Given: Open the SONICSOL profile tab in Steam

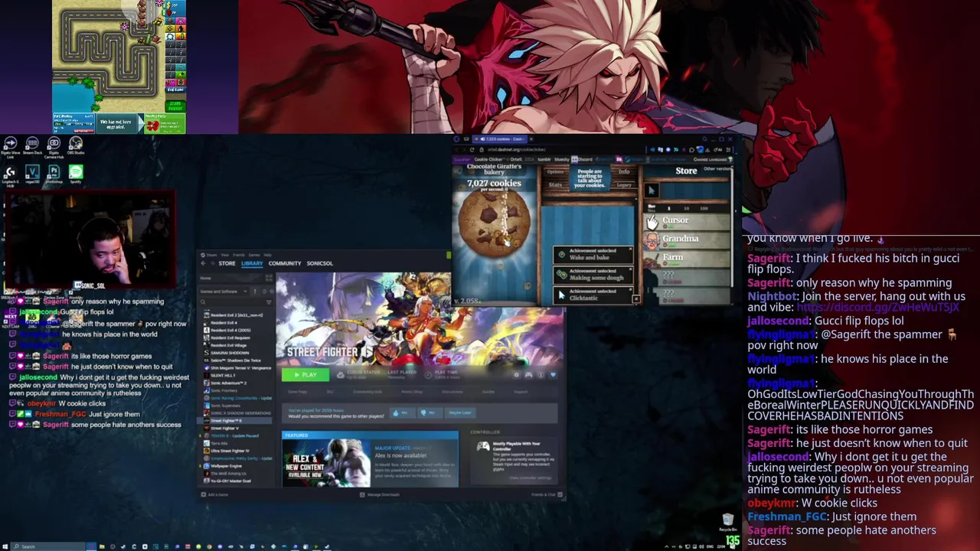Looking at the screenshot, I should [320, 263].
